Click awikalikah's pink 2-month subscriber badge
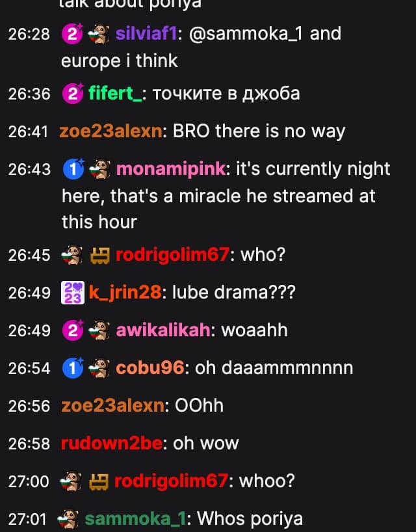This screenshot has width=416, height=532. pos(73,330)
